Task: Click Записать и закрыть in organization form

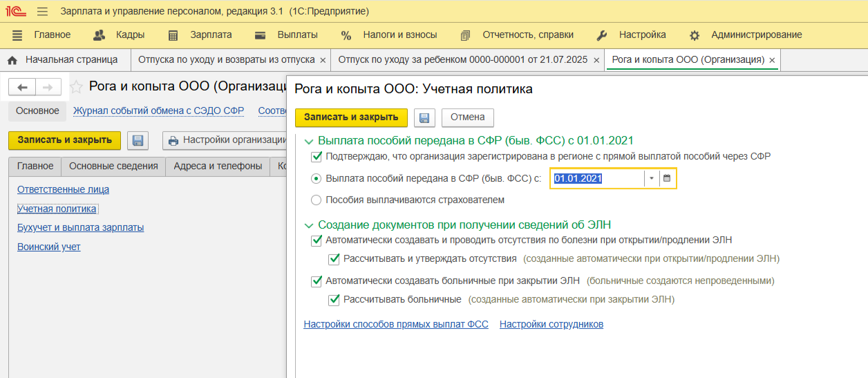Action: click(x=65, y=140)
